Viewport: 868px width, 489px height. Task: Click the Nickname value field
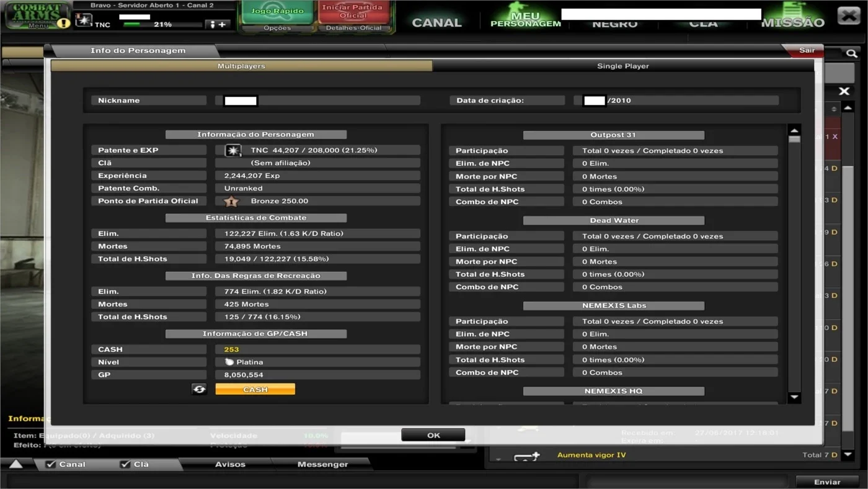click(x=317, y=101)
